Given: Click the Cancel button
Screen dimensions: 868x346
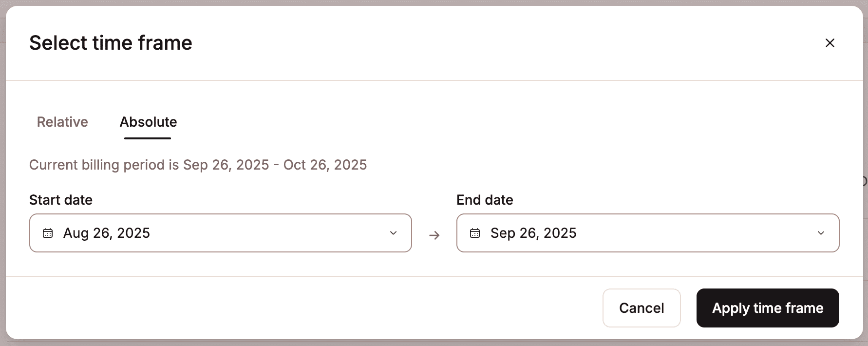Looking at the screenshot, I should [x=642, y=308].
